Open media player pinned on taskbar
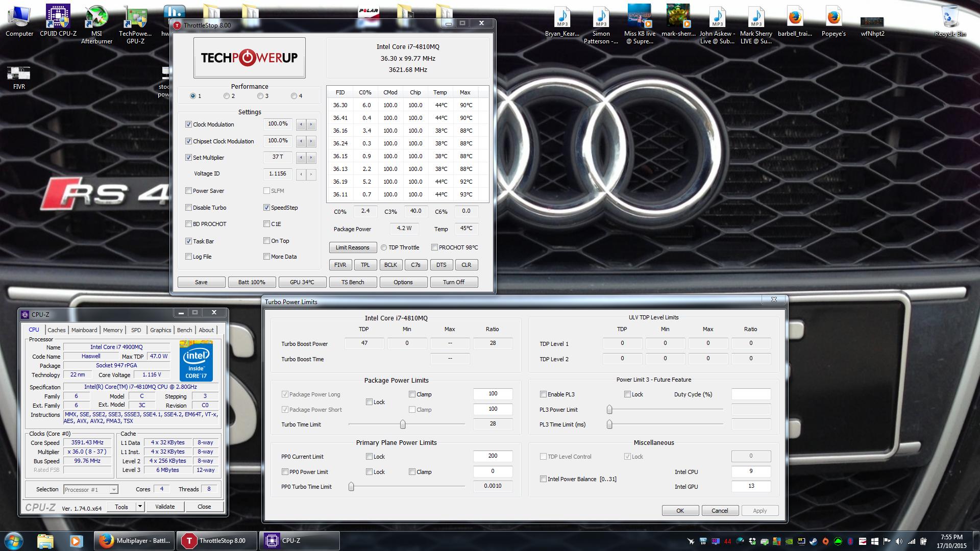This screenshot has height=551, width=980. click(x=76, y=541)
